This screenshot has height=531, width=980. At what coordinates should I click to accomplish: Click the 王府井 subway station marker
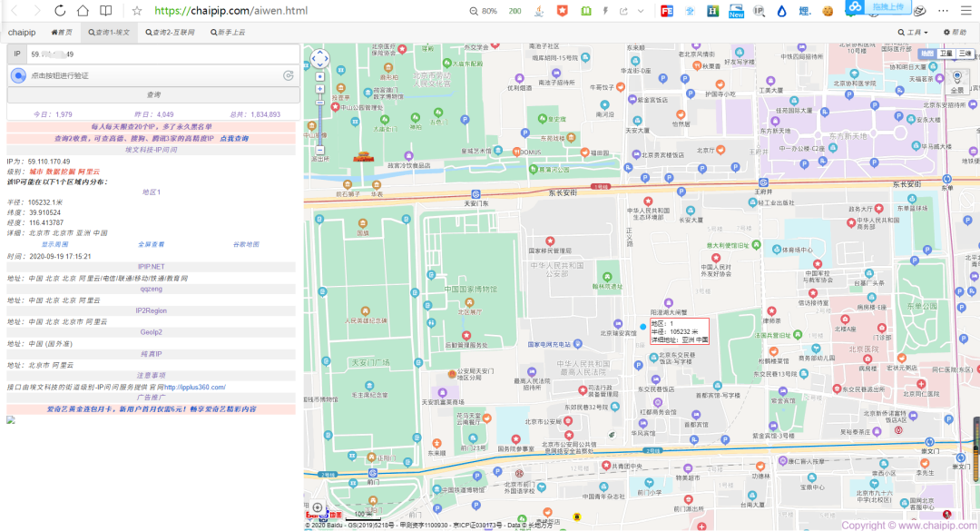point(762,182)
